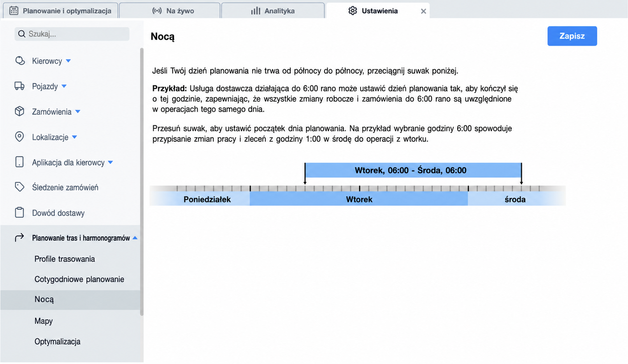The width and height of the screenshot is (628, 364).
Task: Click the środa day segment
Action: pyautogui.click(x=517, y=199)
